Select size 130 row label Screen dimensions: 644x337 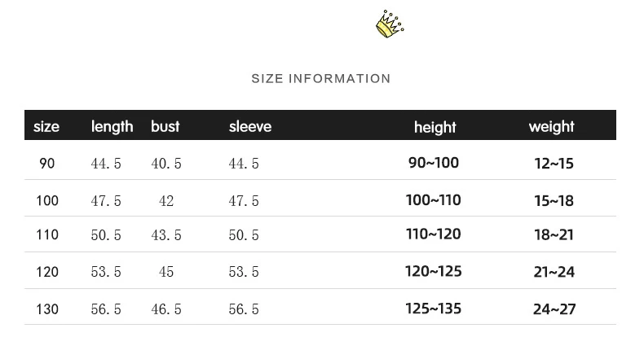pos(47,309)
